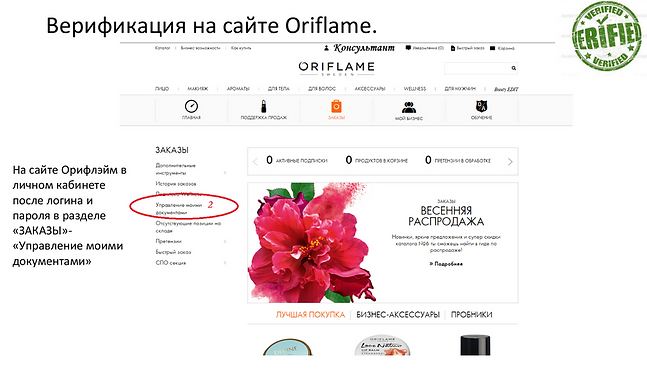Click the black bottle product thumbnail
This screenshot has height=370, width=647.
[x=475, y=345]
